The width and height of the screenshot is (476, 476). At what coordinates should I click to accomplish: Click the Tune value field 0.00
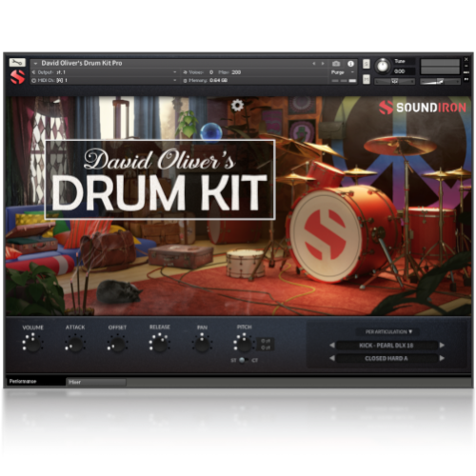tap(403, 71)
